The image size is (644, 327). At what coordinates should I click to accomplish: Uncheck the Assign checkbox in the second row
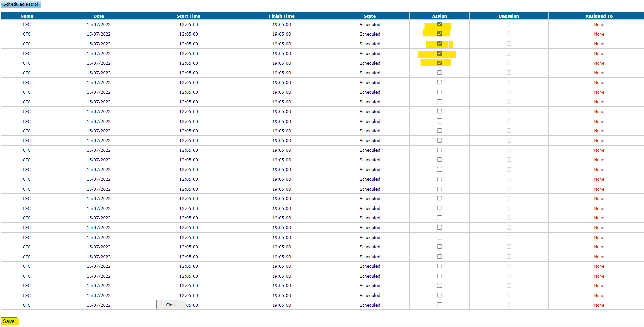[439, 34]
